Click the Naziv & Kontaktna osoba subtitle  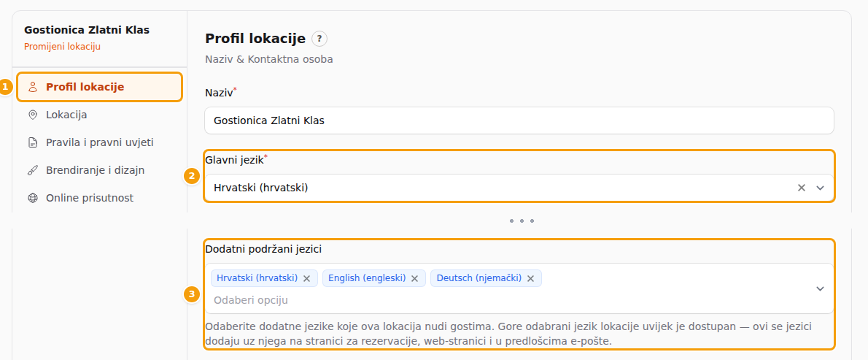coord(269,58)
